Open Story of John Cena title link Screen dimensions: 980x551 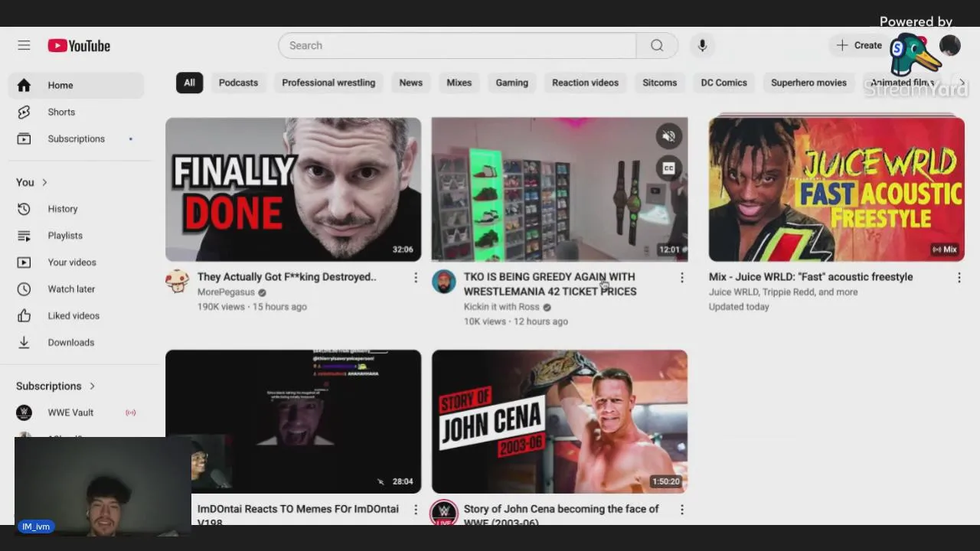pyautogui.click(x=561, y=516)
